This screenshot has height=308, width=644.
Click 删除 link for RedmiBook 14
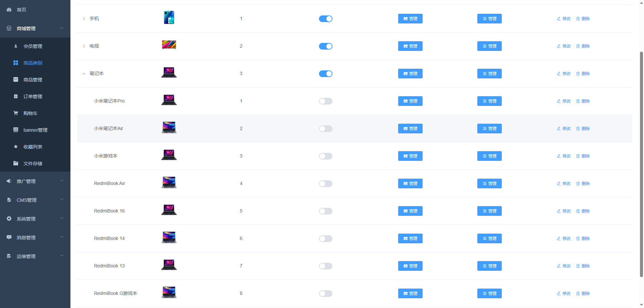[583, 239]
